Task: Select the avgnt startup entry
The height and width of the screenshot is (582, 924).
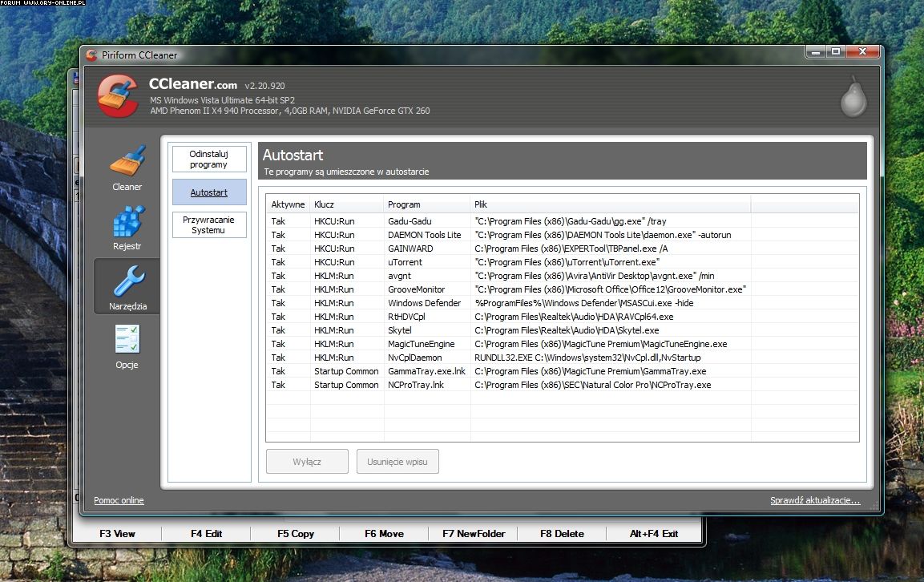Action: click(563, 276)
